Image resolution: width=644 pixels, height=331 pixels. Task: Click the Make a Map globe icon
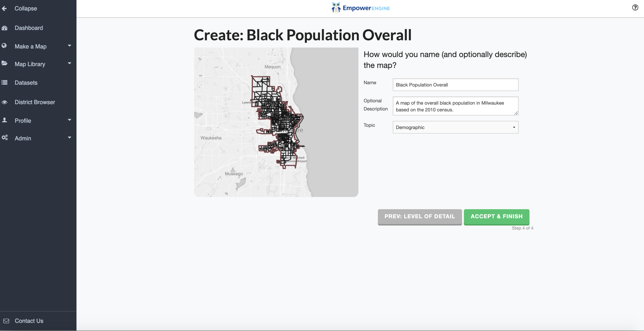coord(4,46)
